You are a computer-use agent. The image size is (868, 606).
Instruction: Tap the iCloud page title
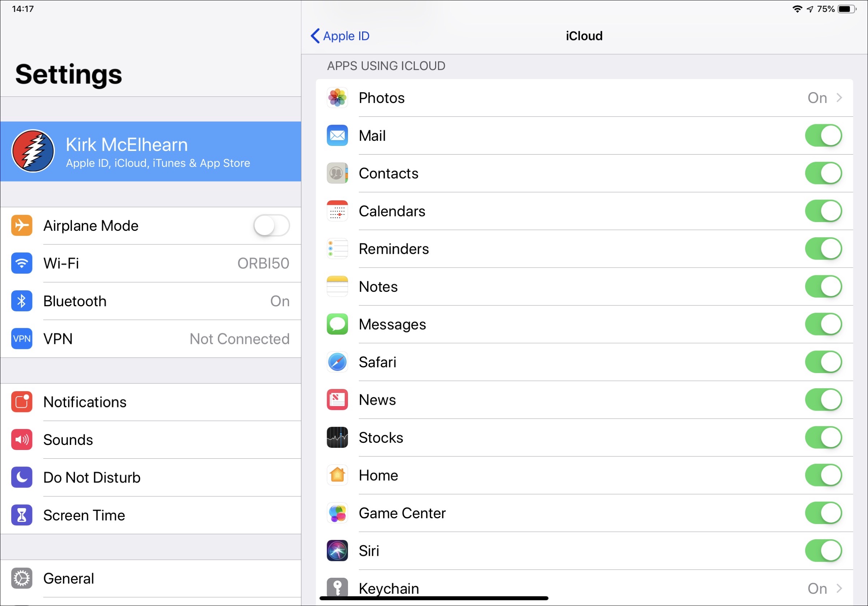click(584, 36)
